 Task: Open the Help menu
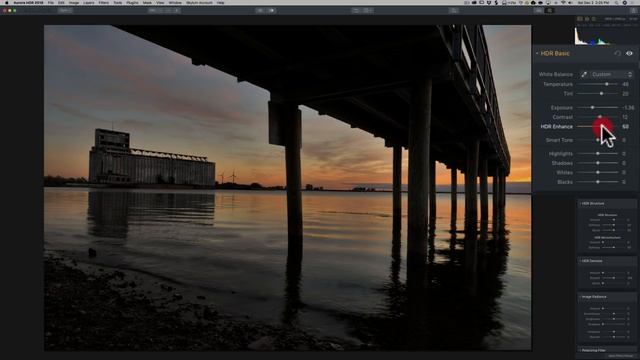coord(220,2)
